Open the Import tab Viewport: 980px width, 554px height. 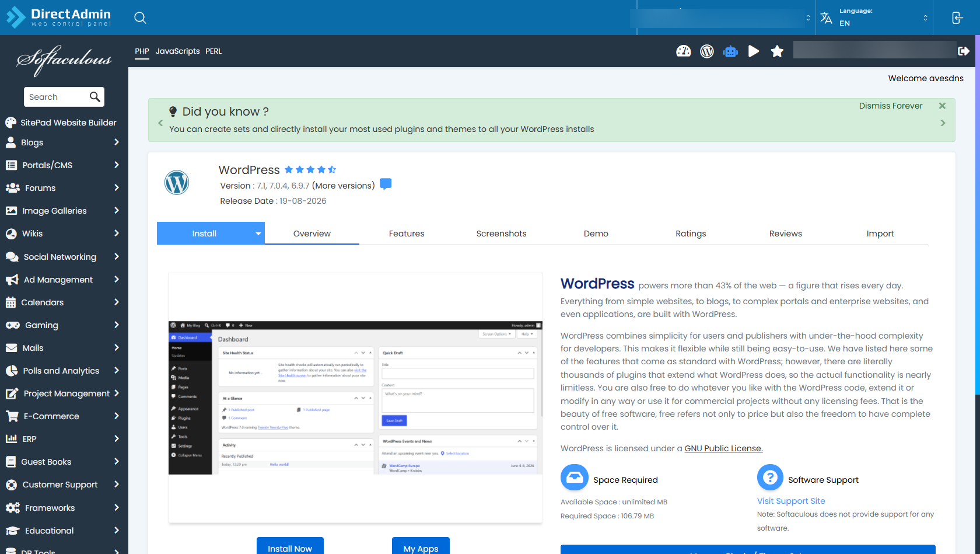[880, 234]
